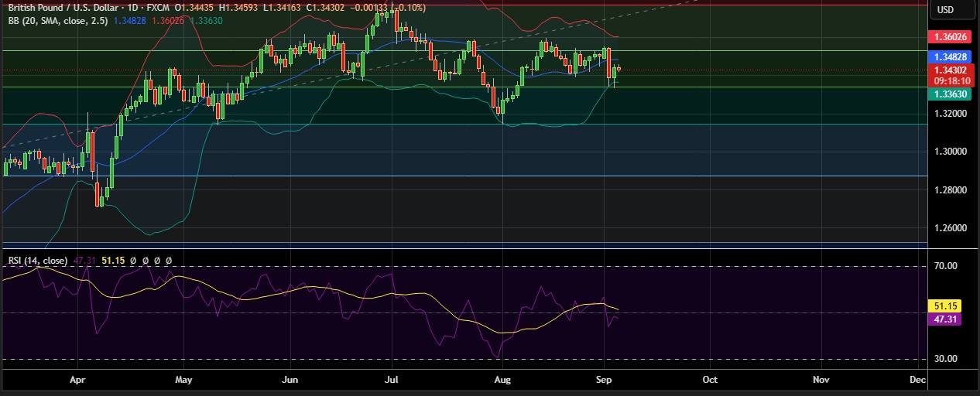Click the 1.28000 price scale value

(949, 190)
